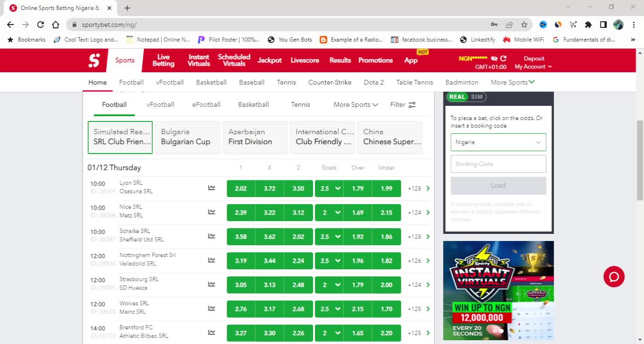
Task: Select the eFootball tab
Action: click(x=206, y=104)
